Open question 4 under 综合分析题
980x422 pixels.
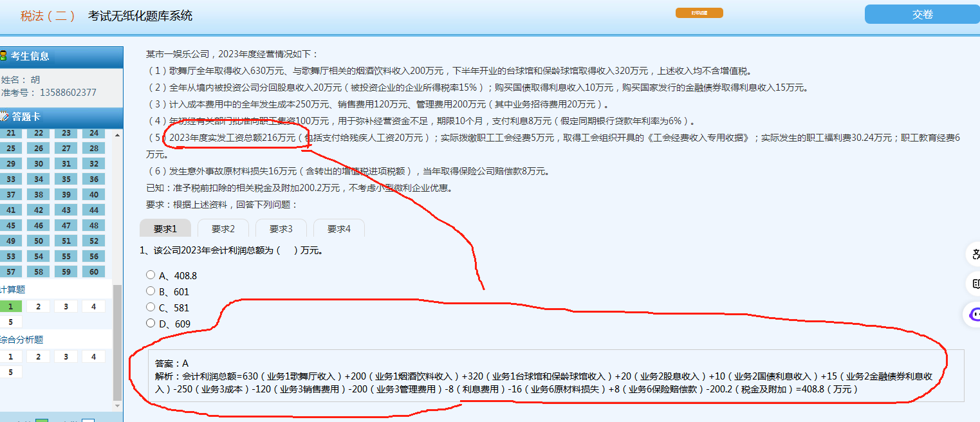94,356
